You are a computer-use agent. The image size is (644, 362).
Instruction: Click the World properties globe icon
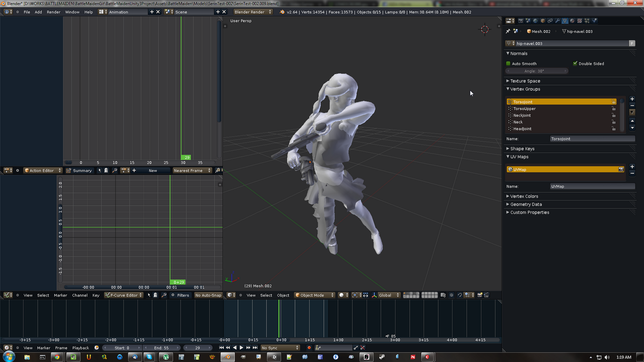(535, 21)
